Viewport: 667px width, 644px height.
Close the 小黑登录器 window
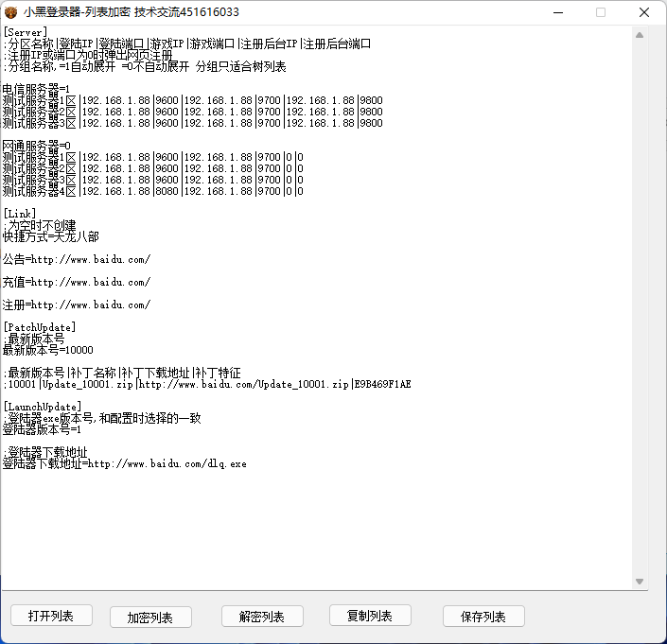tap(644, 12)
